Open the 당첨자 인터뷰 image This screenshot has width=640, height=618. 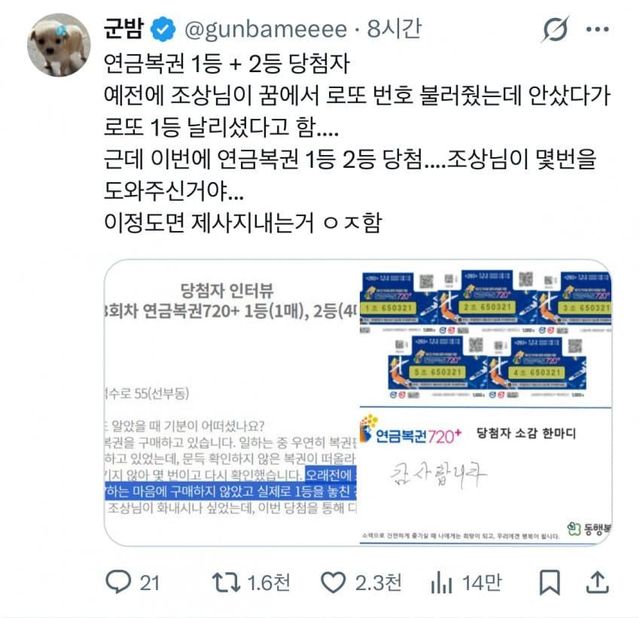231,402
